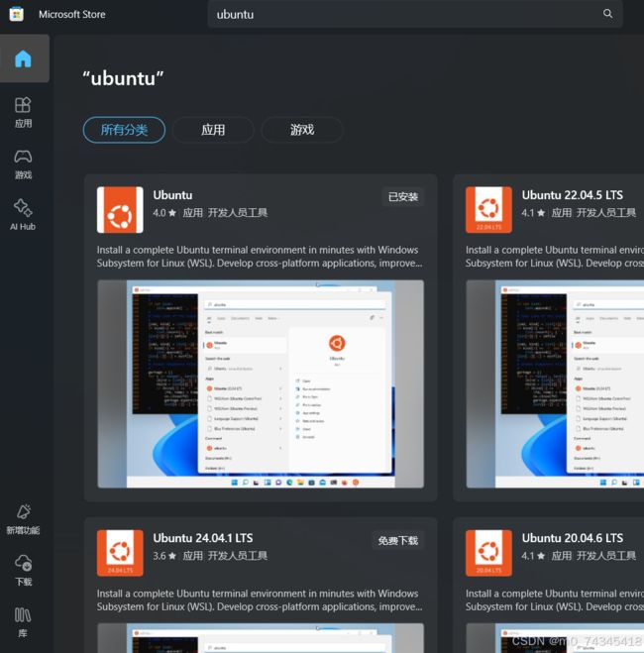The image size is (644, 653).
Task: Click Ubuntu 22.04.5 LTS preview screenshot
Action: 555,383
